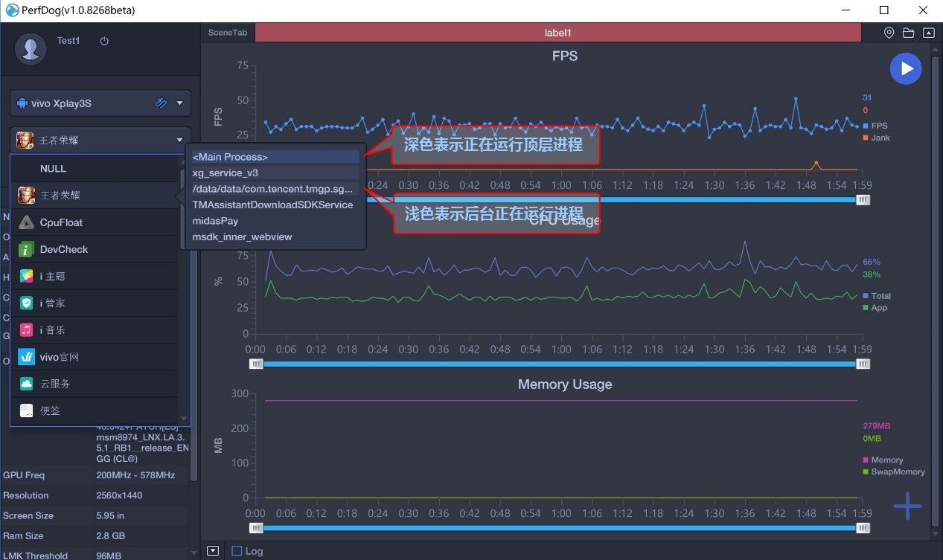Select the <Main Process> entry in process list

tap(231, 156)
